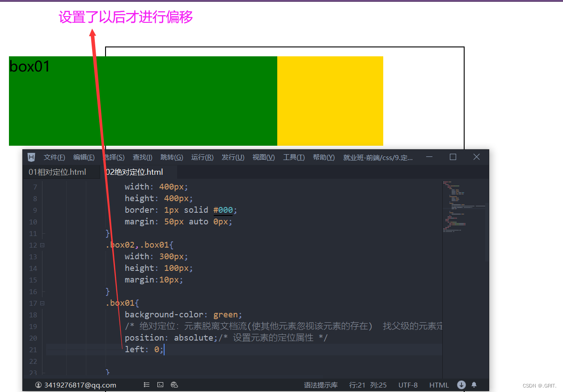Click the yellow box in browser page
The image size is (563, 392).
coord(330,101)
